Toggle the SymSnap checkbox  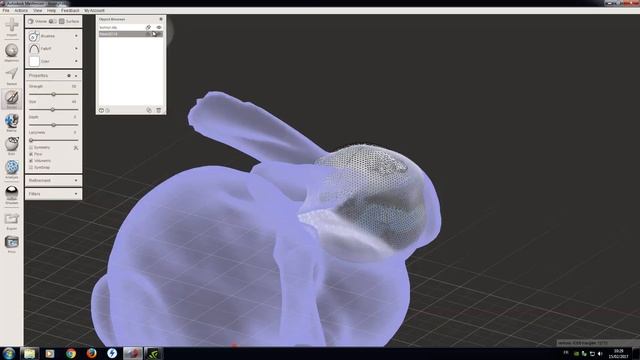31,168
